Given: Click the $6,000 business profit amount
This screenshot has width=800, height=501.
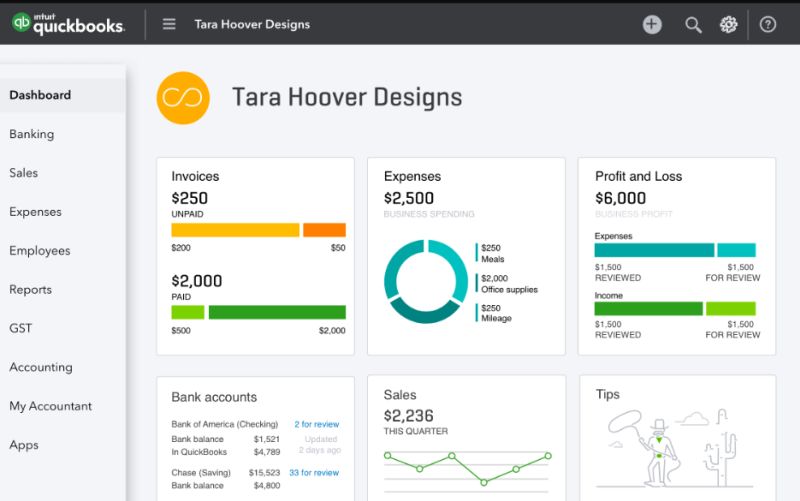Looking at the screenshot, I should point(620,198).
